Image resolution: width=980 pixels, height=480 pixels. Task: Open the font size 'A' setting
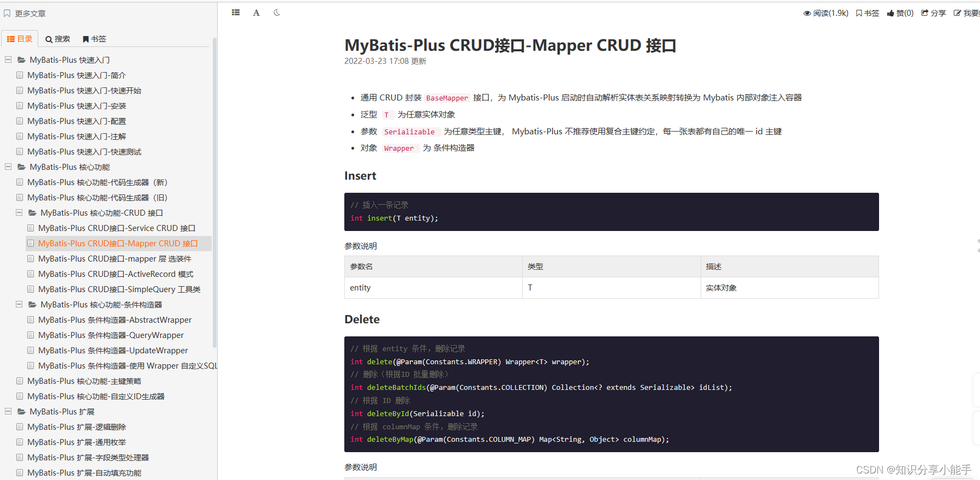pyautogui.click(x=256, y=13)
